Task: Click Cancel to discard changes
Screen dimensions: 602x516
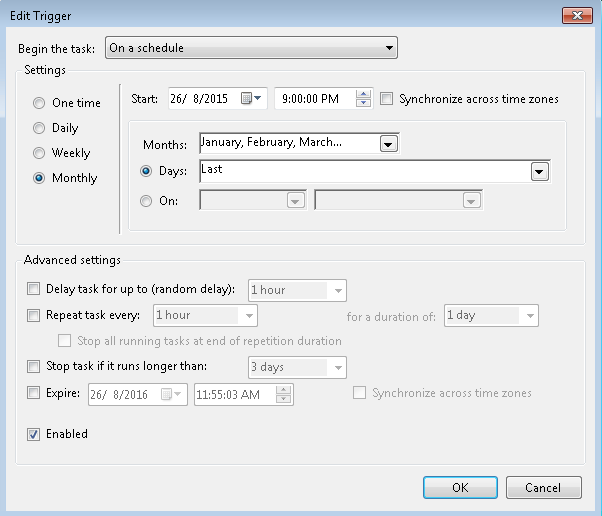Action: coord(543,488)
